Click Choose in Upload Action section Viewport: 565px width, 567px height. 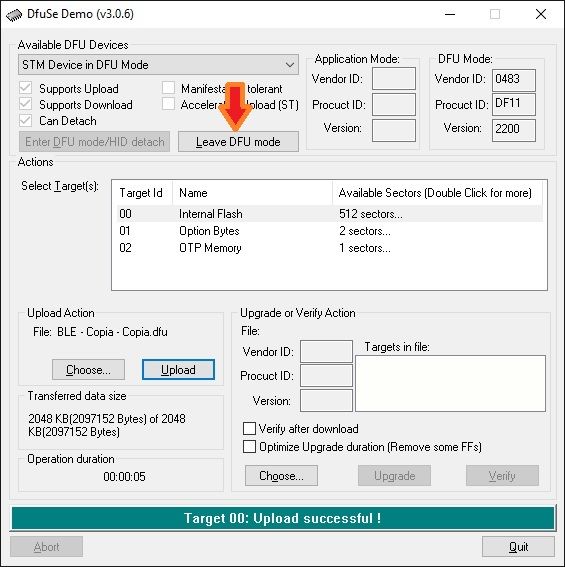point(88,370)
